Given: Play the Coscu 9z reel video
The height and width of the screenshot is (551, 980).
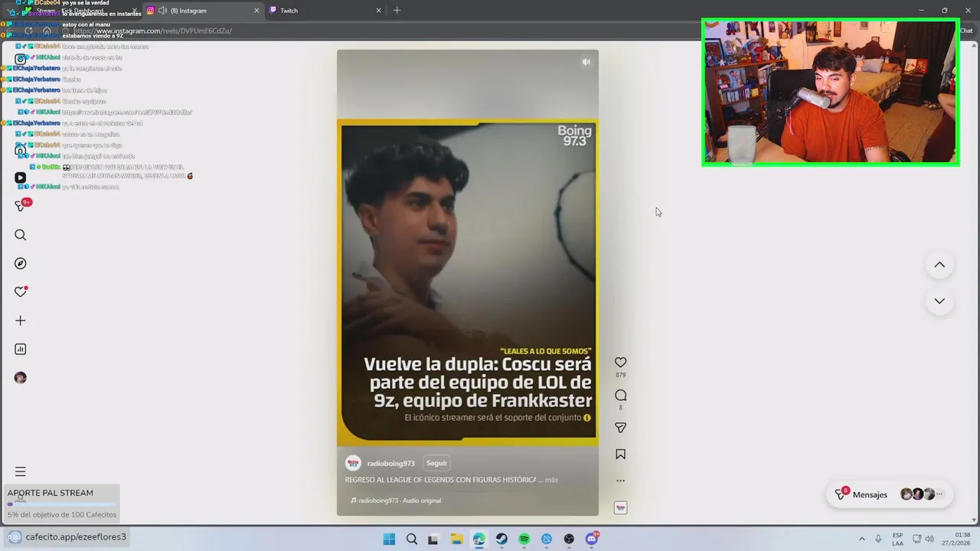Looking at the screenshot, I should (467, 283).
